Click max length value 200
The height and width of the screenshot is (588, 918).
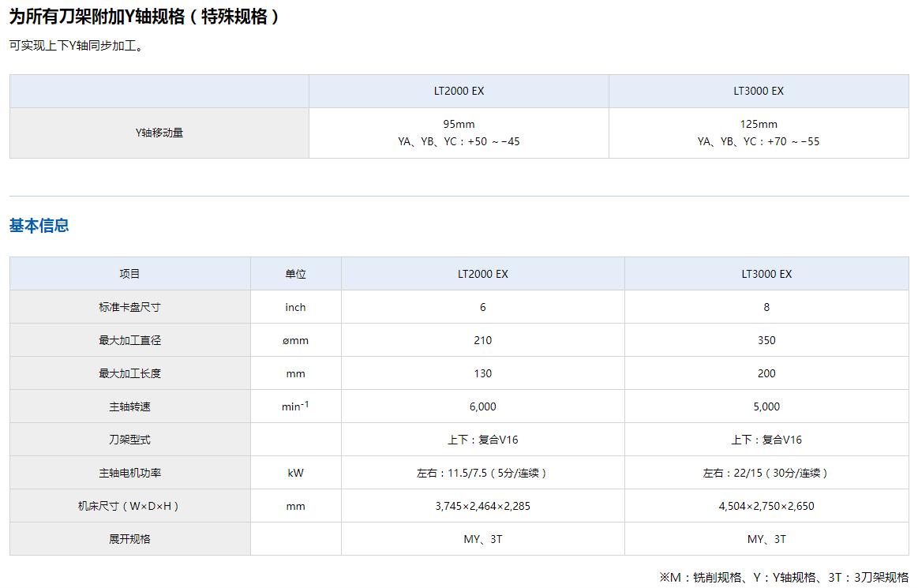[766, 373]
